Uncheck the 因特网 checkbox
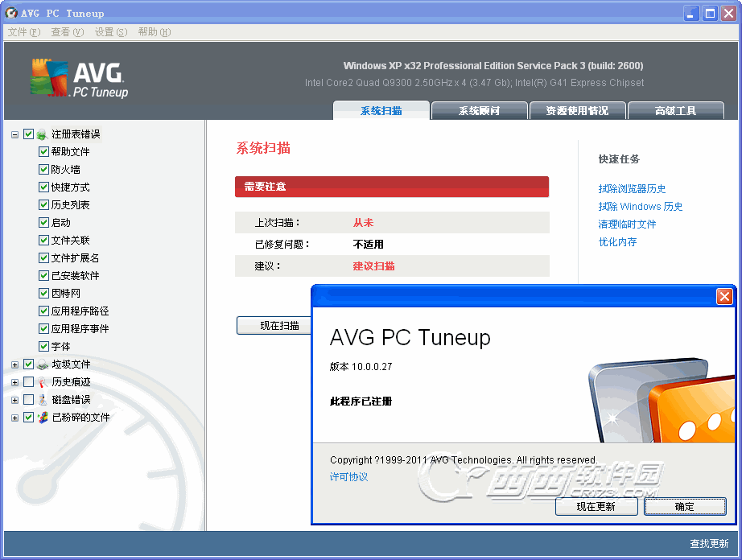 [x=43, y=293]
